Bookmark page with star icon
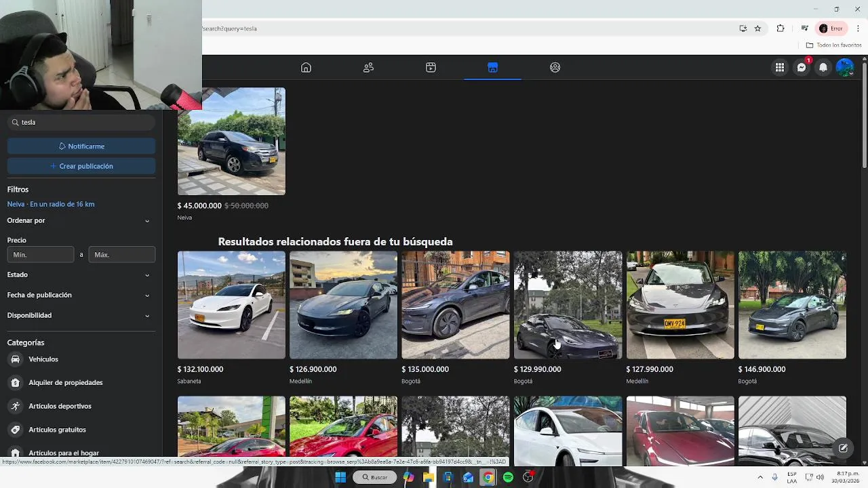Image resolution: width=868 pixels, height=488 pixels. point(757,28)
